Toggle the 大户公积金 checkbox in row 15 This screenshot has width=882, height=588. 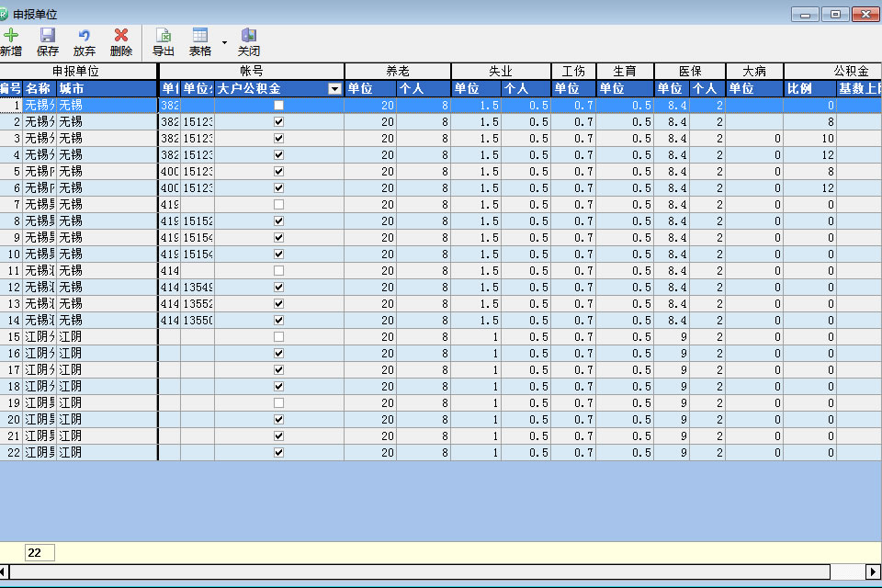(x=279, y=337)
